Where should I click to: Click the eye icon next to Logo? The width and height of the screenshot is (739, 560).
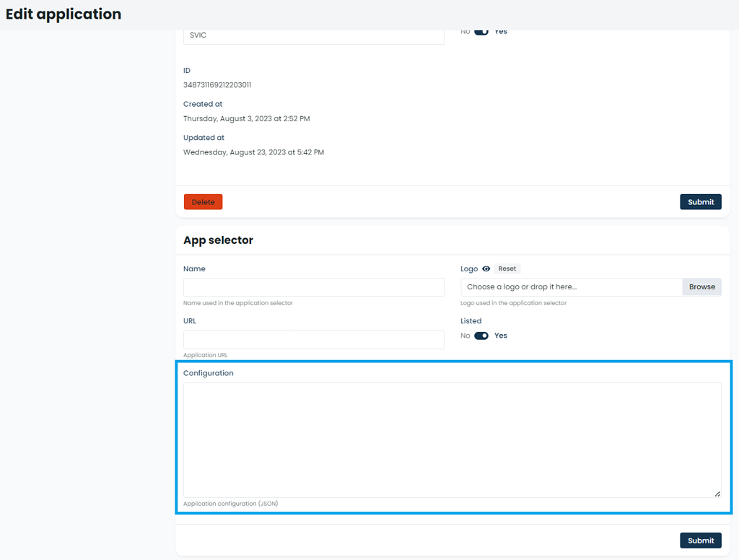(x=485, y=268)
